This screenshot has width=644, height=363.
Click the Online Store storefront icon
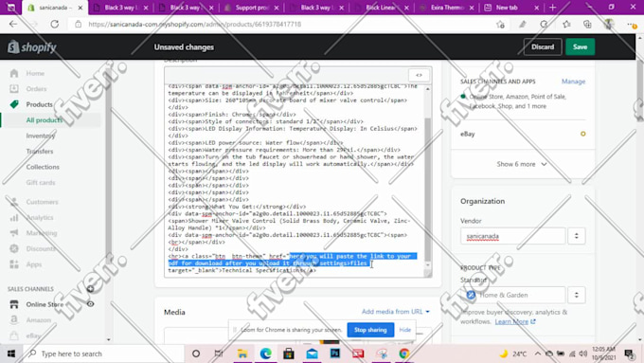click(14, 304)
